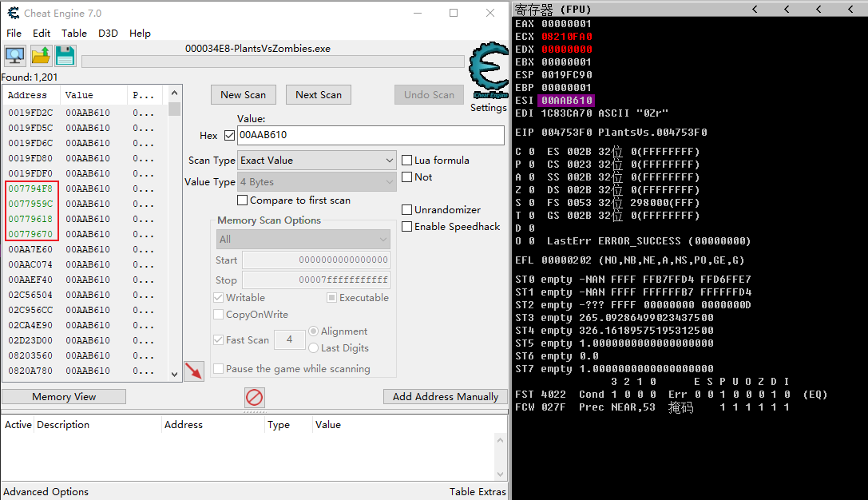Open the Scan Type dropdown
Screen dimensions: 868x500
[x=317, y=161]
